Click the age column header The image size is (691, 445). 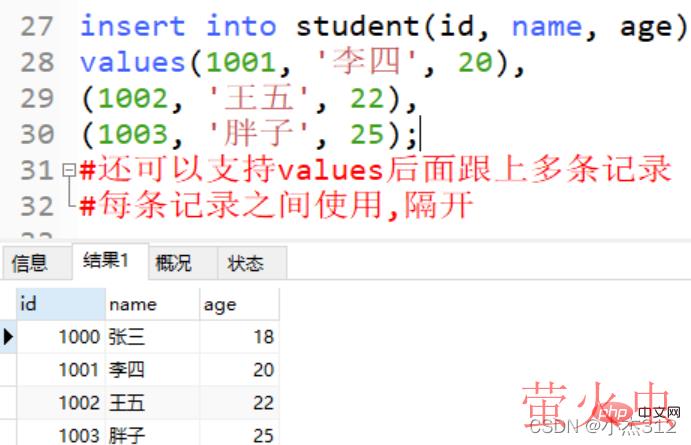(239, 304)
